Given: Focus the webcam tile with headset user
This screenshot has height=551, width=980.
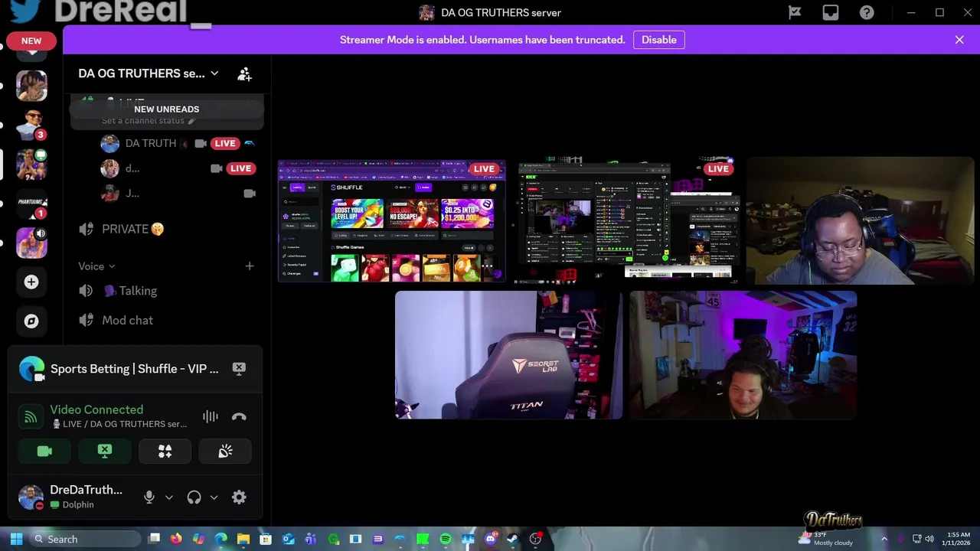Looking at the screenshot, I should (x=859, y=221).
